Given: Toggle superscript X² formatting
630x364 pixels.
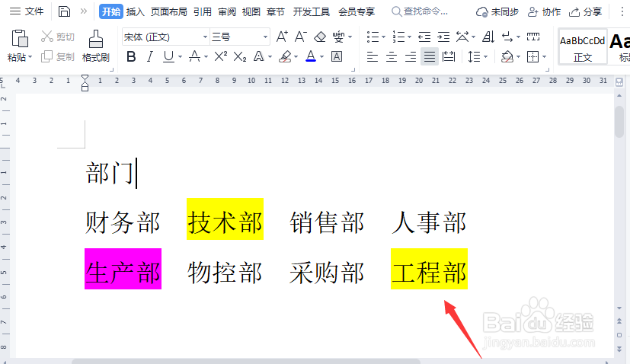Looking at the screenshot, I should 221,56.
